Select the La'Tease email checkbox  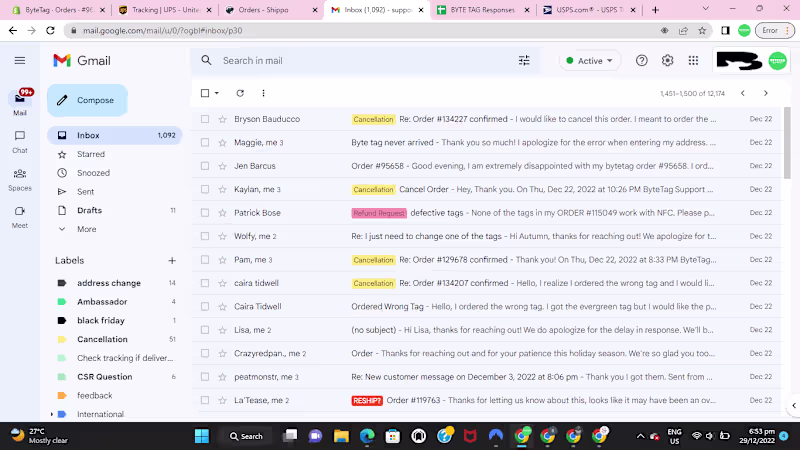(205, 401)
